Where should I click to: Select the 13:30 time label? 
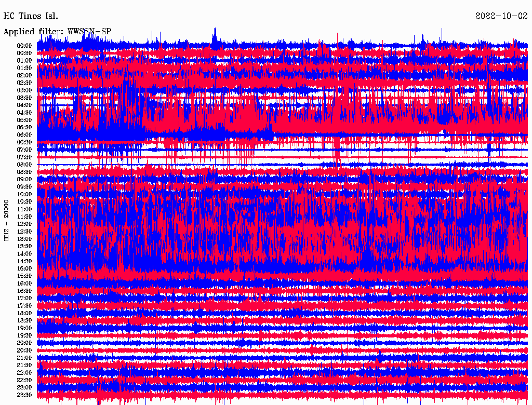[x=24, y=247]
